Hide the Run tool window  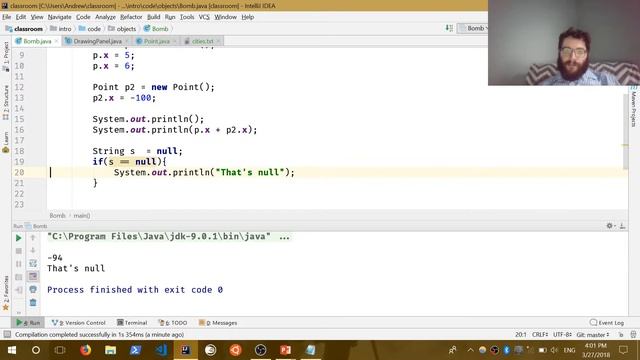coord(622,226)
